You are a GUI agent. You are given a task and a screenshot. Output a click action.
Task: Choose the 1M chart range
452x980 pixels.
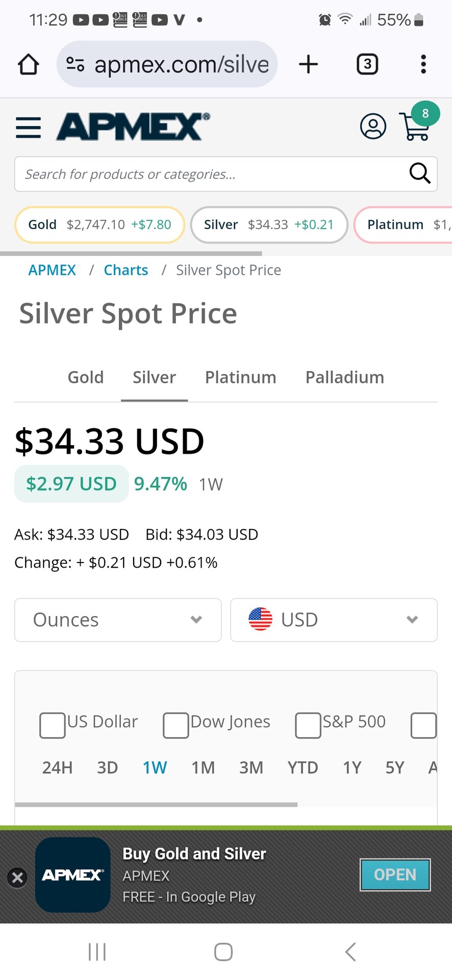pyautogui.click(x=203, y=767)
